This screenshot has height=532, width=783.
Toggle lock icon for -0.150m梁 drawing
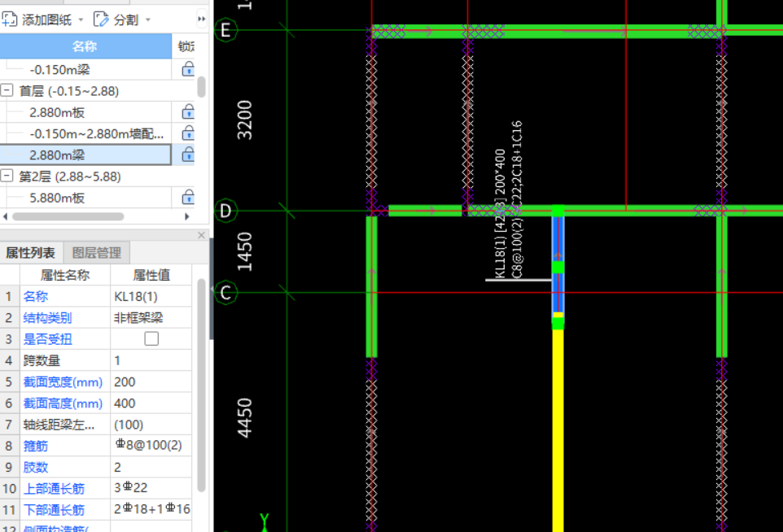[188, 69]
